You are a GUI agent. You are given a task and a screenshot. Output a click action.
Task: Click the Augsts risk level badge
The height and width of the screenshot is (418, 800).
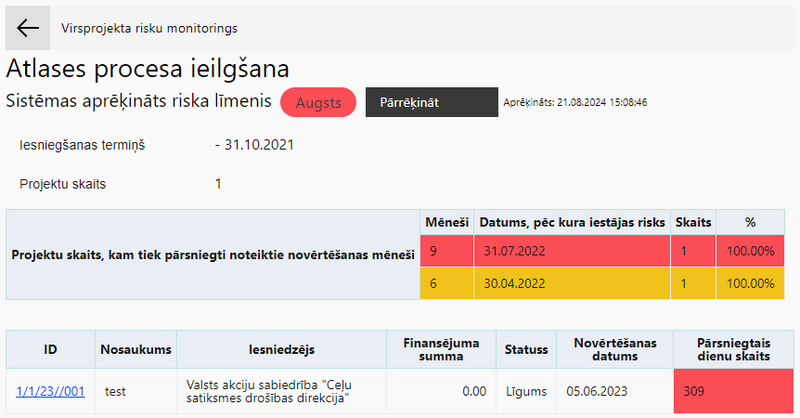(x=318, y=102)
